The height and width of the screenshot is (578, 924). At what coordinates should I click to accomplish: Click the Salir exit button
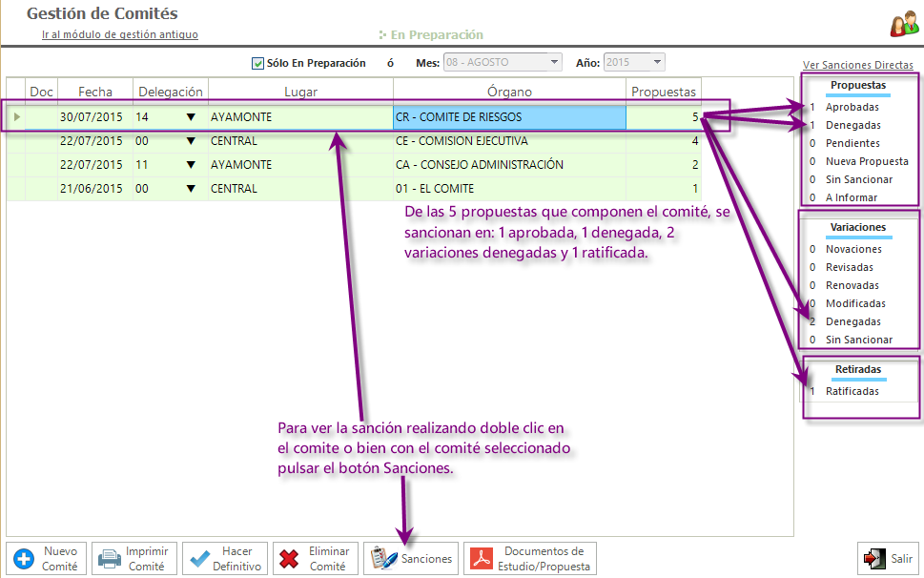point(888,559)
